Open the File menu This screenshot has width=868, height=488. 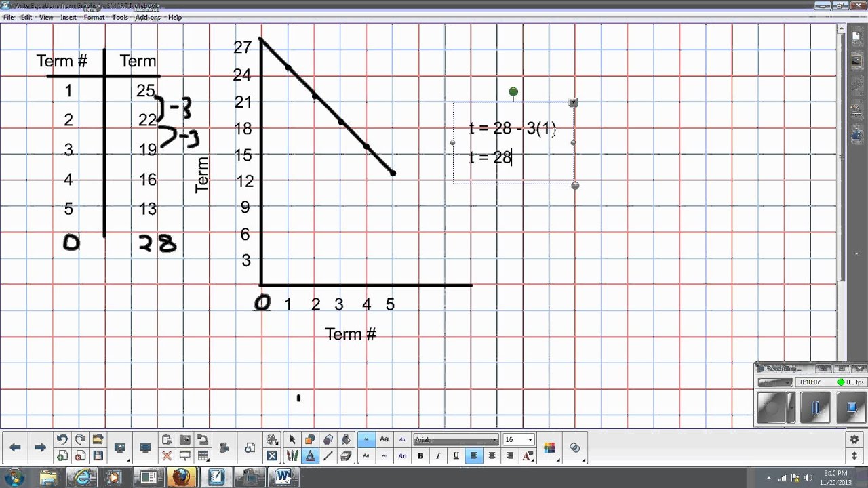coord(9,17)
